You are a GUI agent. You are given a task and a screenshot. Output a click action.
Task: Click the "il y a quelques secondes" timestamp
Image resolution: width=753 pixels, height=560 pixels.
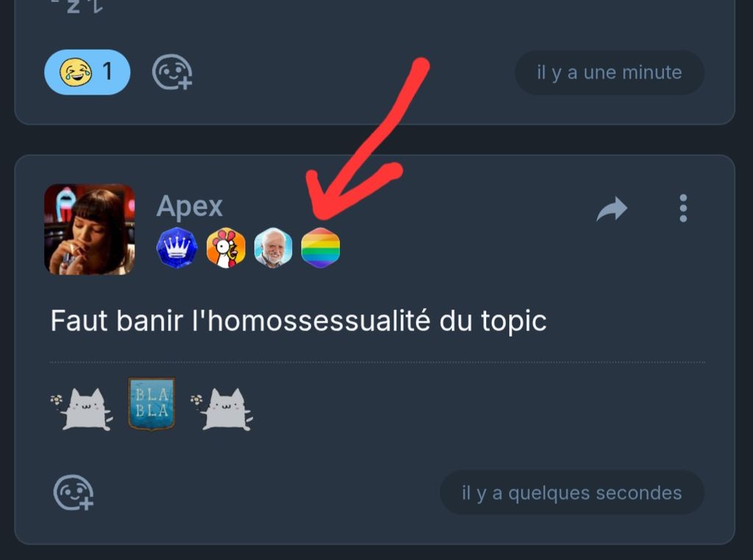(x=572, y=493)
